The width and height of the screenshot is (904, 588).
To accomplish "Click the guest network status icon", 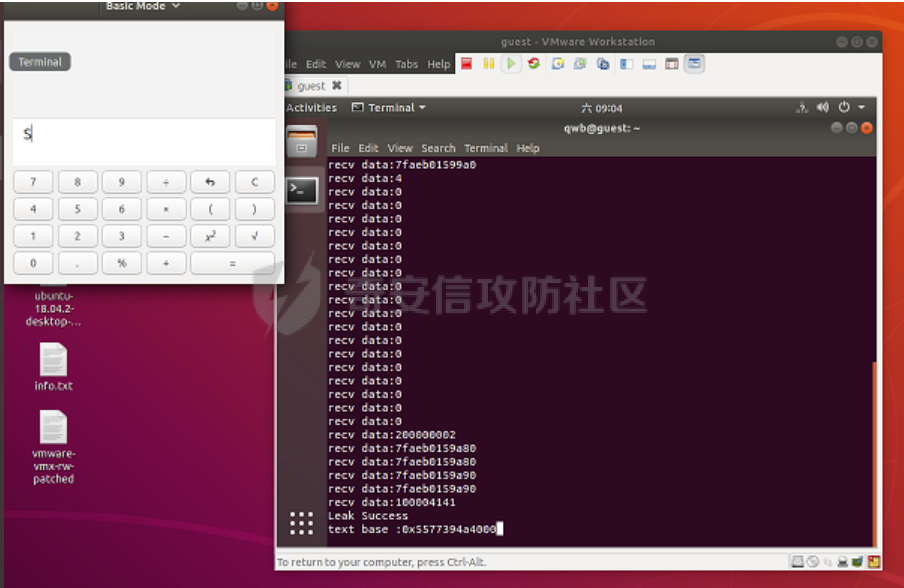I will click(801, 108).
